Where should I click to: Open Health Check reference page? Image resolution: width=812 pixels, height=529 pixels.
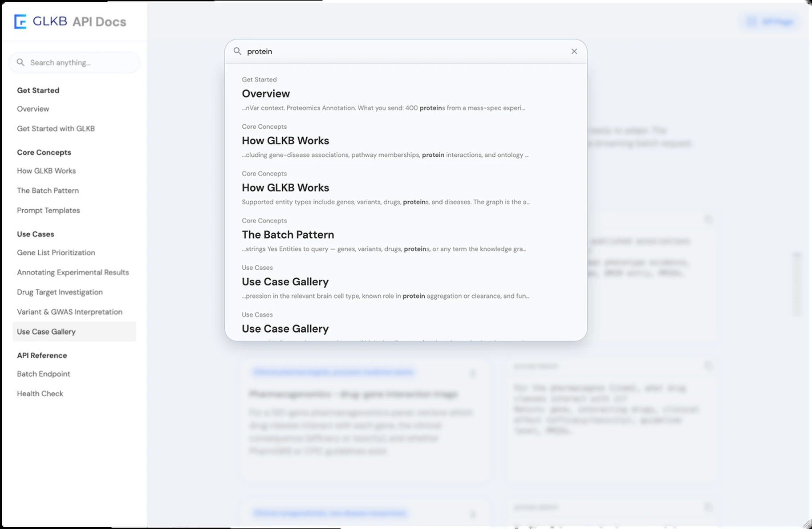pyautogui.click(x=40, y=394)
